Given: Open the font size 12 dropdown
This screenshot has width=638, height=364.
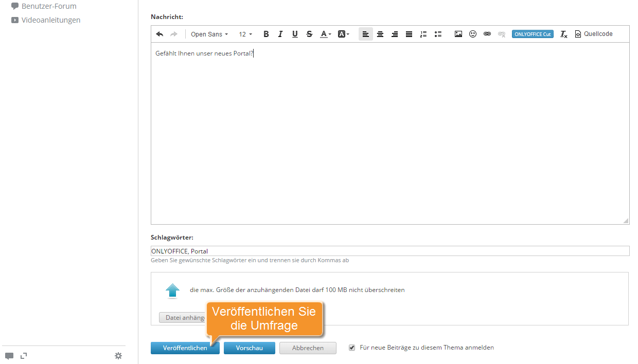Looking at the screenshot, I should click(245, 34).
